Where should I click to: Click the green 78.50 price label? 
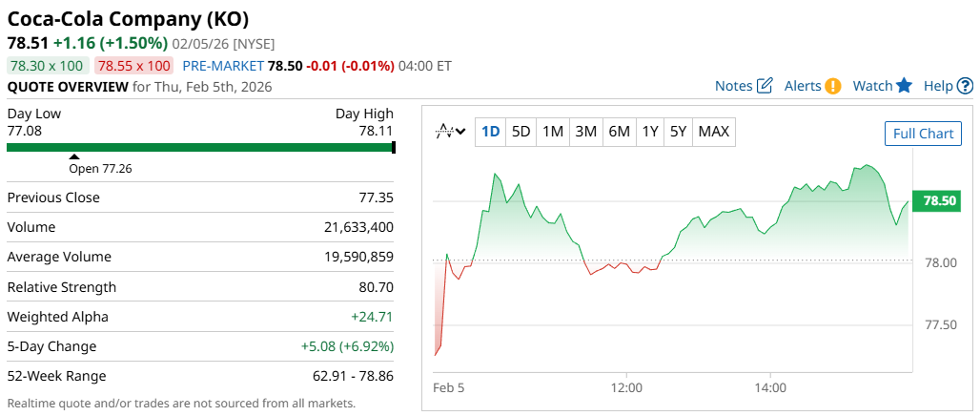[x=939, y=200]
